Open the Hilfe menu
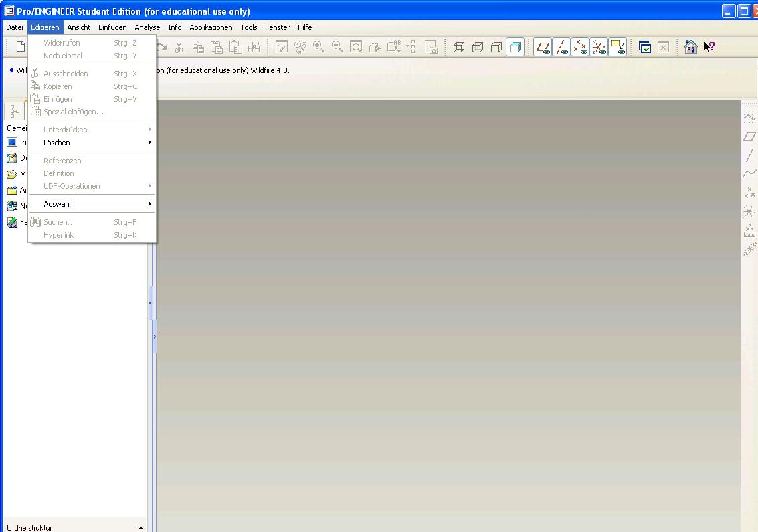This screenshot has height=532, width=758. click(x=305, y=27)
